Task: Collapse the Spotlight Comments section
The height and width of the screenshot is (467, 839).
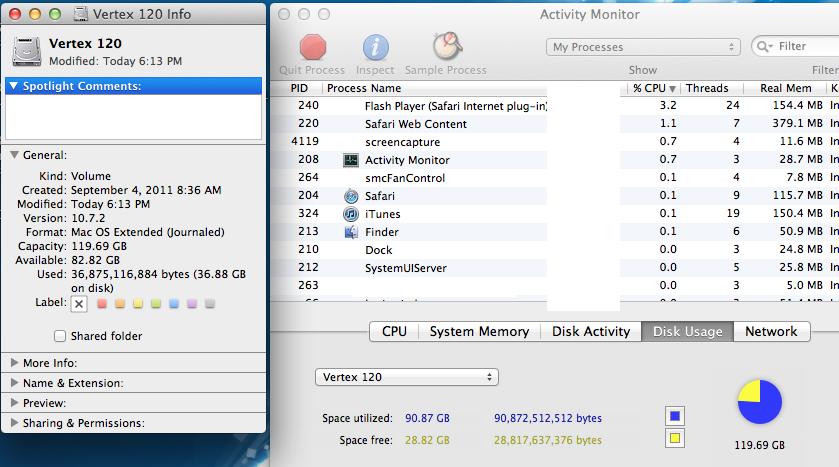Action: coord(14,86)
